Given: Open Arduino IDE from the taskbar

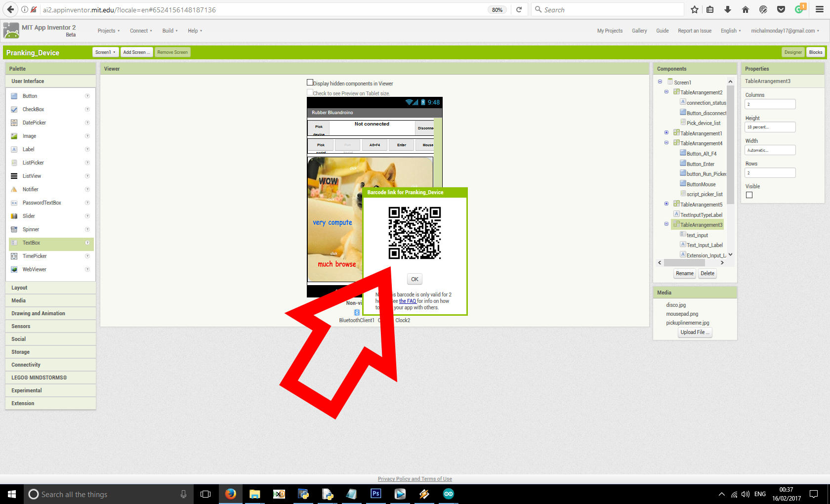Looking at the screenshot, I should coord(449,494).
